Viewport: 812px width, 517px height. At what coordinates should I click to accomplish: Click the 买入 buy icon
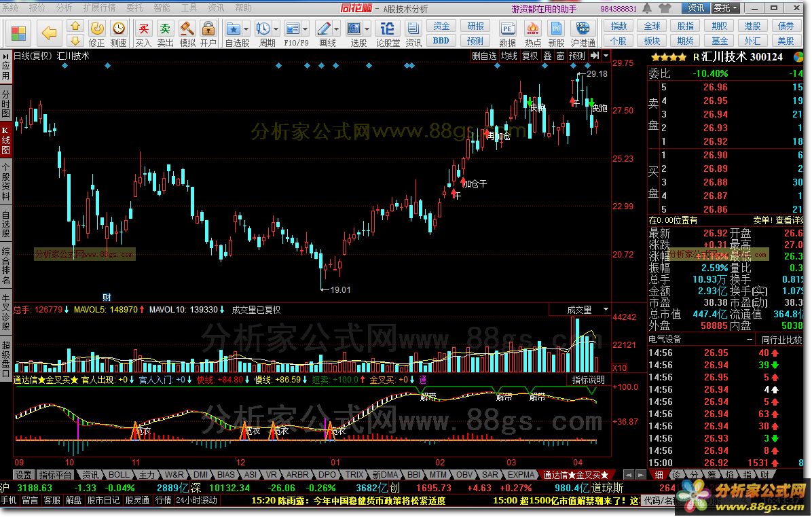143,34
